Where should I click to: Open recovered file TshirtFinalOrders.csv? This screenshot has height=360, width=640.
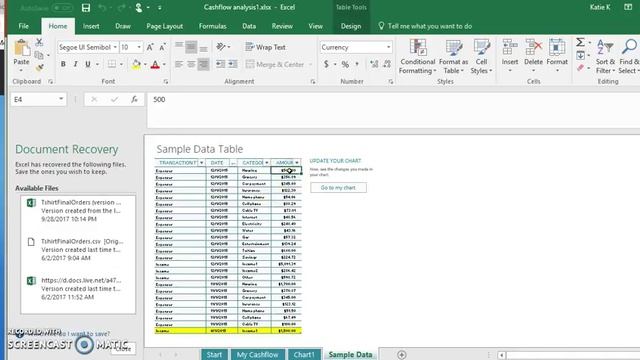(78, 249)
